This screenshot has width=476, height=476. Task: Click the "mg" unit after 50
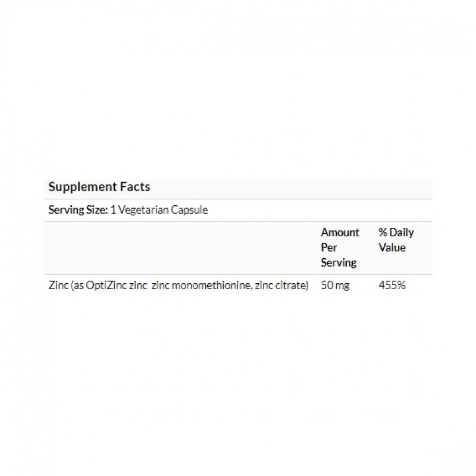[x=342, y=286]
